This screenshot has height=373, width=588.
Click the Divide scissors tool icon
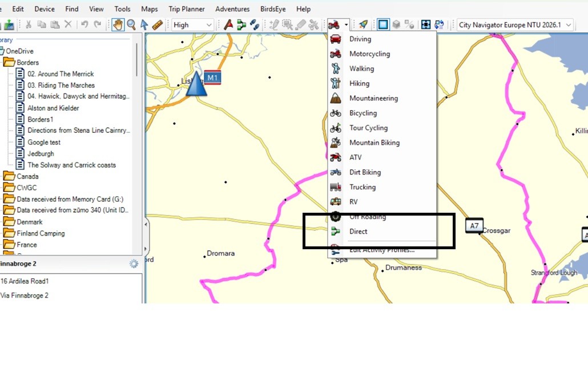(x=313, y=25)
